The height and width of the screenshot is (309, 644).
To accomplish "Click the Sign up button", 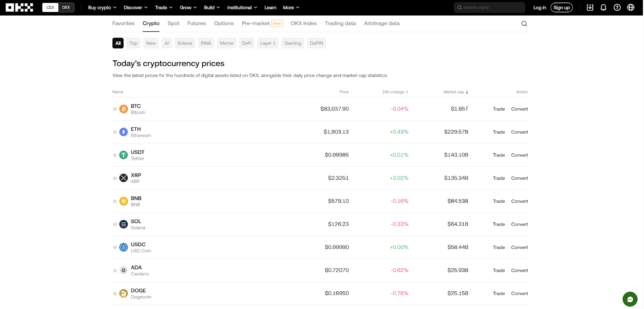I will (x=561, y=7).
